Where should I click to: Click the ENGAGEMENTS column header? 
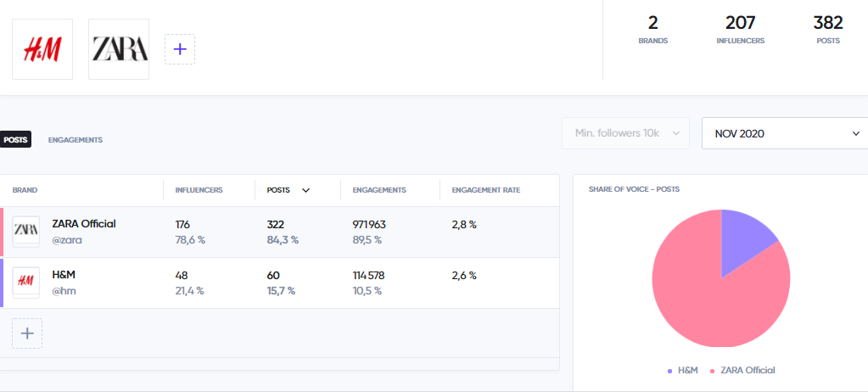click(x=379, y=190)
